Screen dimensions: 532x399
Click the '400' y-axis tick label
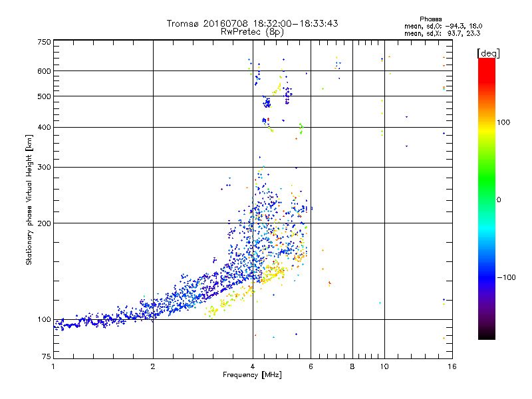44,128
